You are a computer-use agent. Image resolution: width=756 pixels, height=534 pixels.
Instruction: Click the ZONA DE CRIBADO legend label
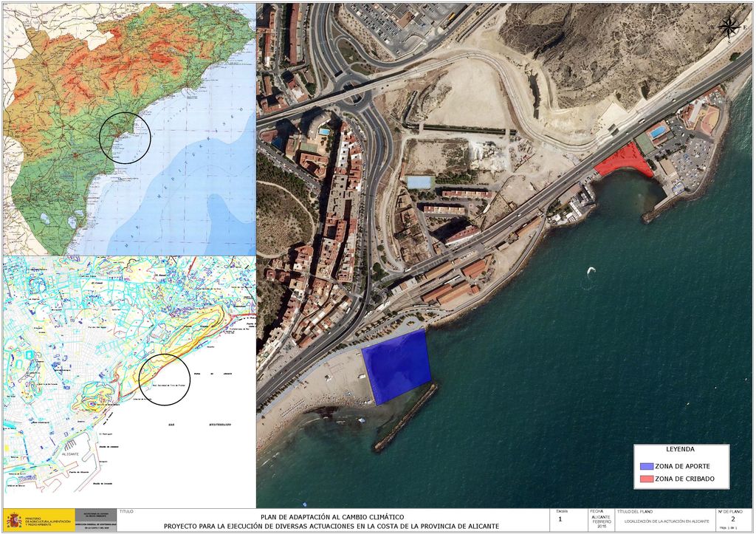pyautogui.click(x=684, y=479)
